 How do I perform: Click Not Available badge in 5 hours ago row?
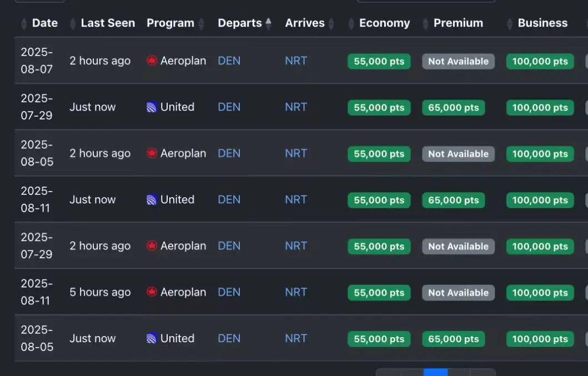coord(458,293)
